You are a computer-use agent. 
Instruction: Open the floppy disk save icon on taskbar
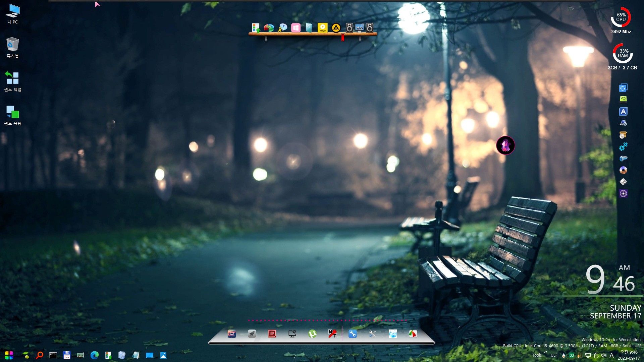(x=67, y=355)
